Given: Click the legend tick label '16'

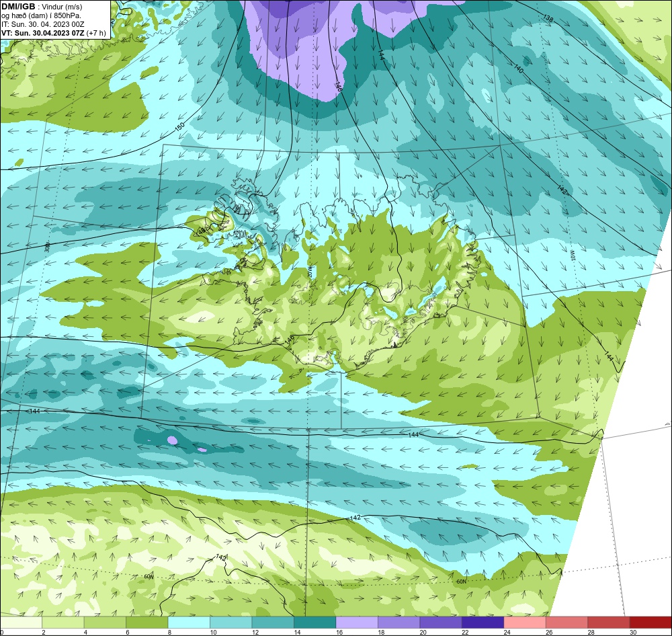Looking at the screenshot, I should point(339,632).
